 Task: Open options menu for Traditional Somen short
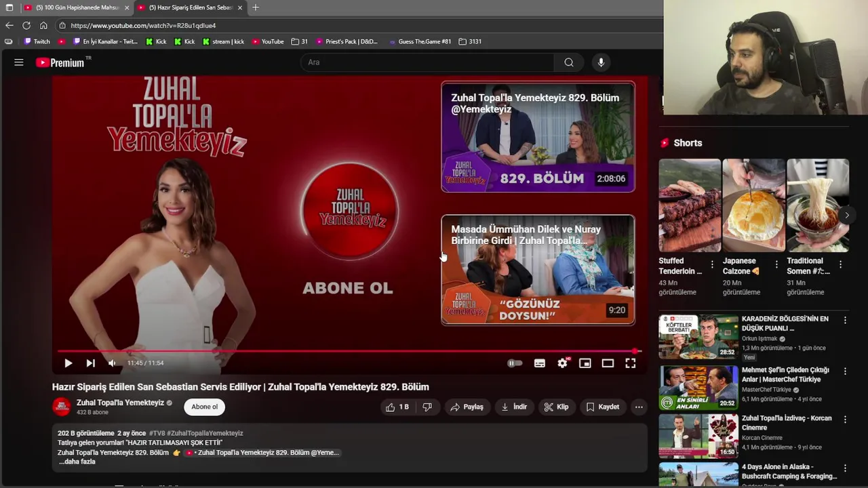coord(840,265)
